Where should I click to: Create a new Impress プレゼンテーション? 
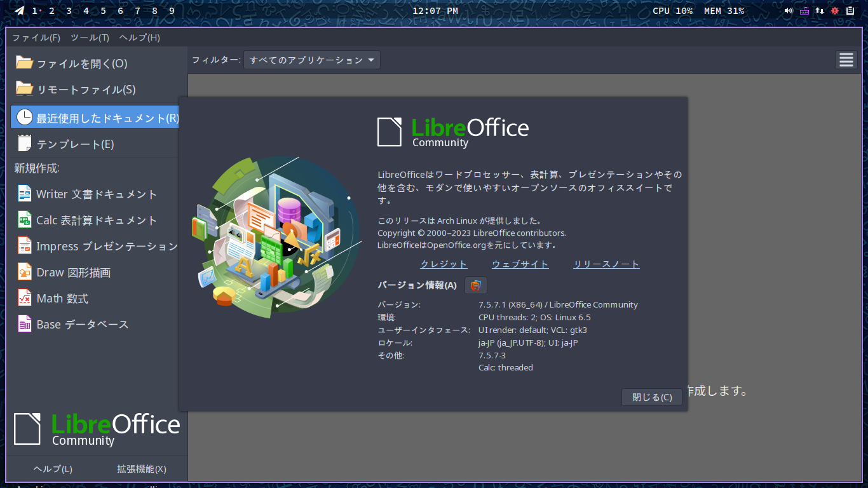97,246
